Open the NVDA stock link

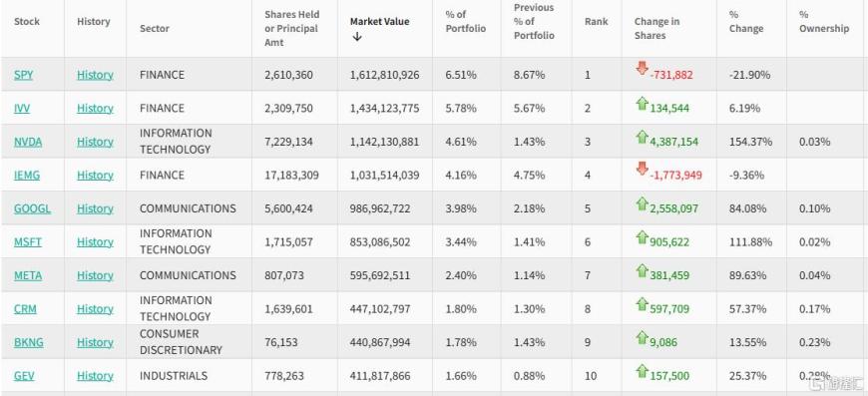click(x=28, y=142)
